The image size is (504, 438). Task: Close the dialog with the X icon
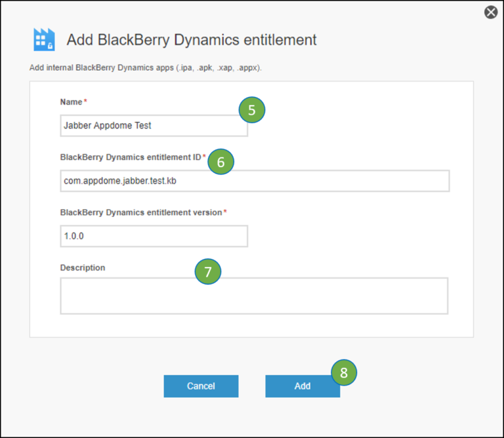pyautogui.click(x=491, y=12)
